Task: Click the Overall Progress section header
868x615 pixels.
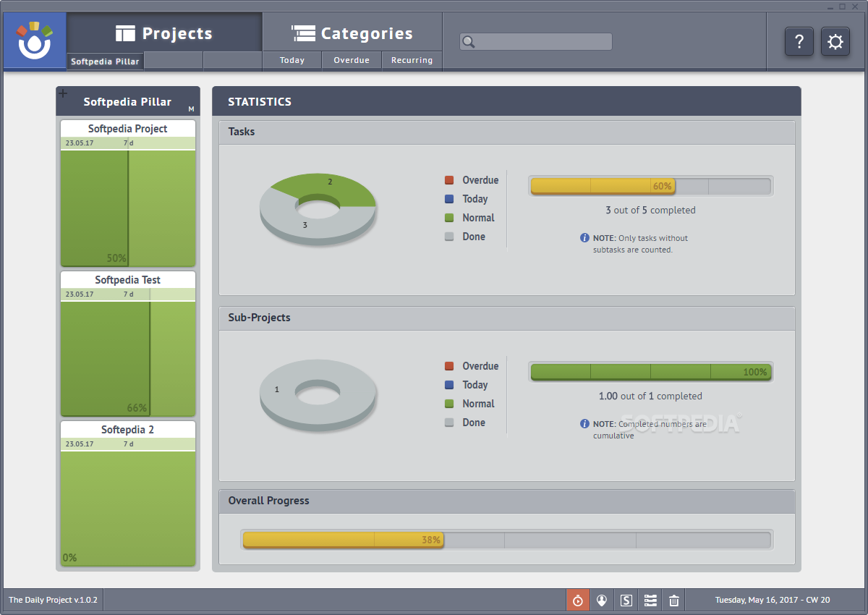Action: [507, 501]
